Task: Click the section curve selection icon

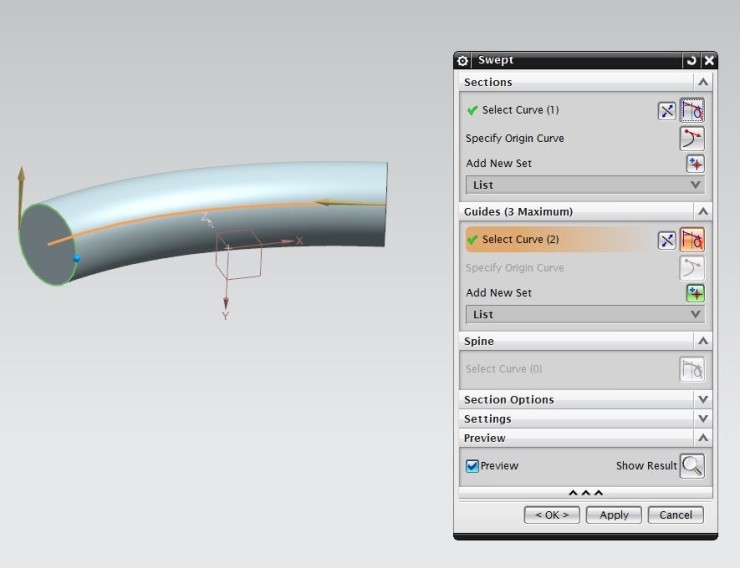Action: coord(692,111)
